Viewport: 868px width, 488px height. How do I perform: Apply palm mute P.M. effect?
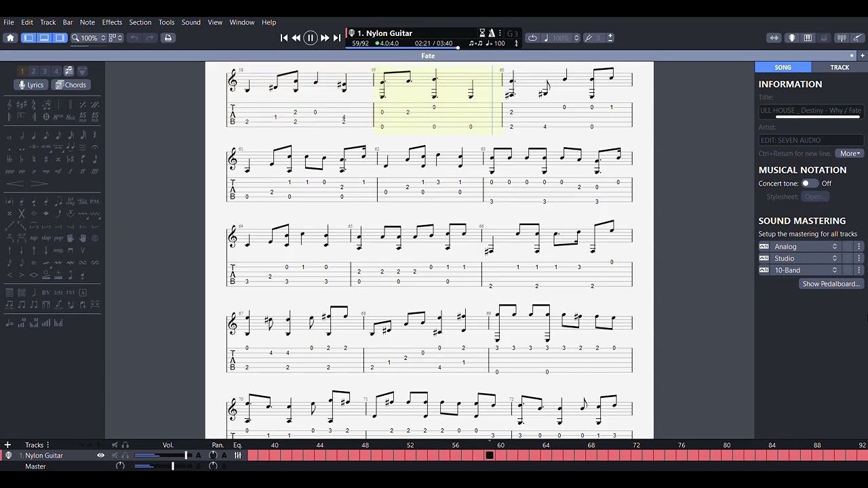point(95,201)
